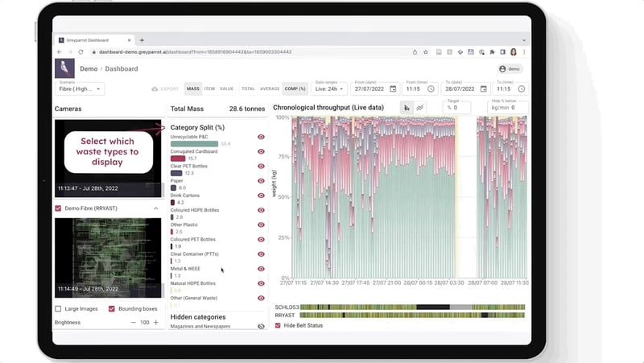The height and width of the screenshot is (363, 644).
Task: Open the From time clock icon
Action: coord(431,89)
